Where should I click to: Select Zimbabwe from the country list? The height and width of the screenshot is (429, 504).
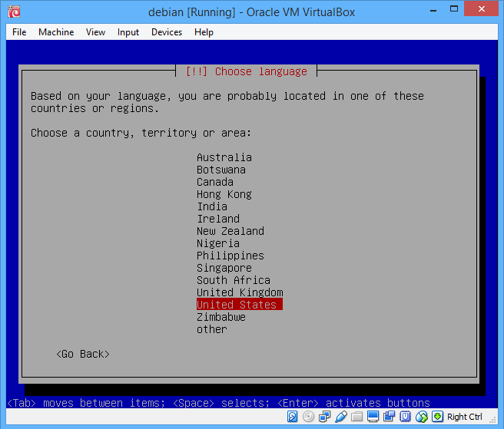coord(221,317)
